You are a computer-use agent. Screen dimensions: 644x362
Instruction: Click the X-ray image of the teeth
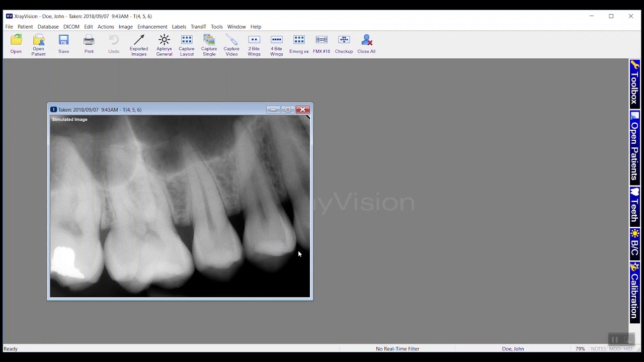pos(180,206)
